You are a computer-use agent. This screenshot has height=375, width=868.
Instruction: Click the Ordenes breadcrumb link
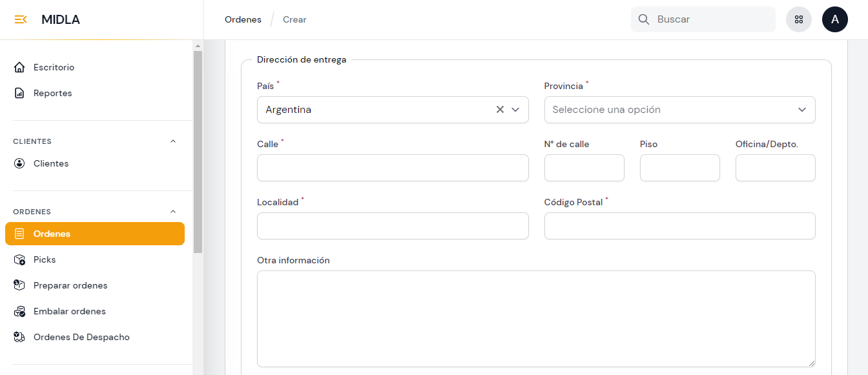click(x=243, y=19)
